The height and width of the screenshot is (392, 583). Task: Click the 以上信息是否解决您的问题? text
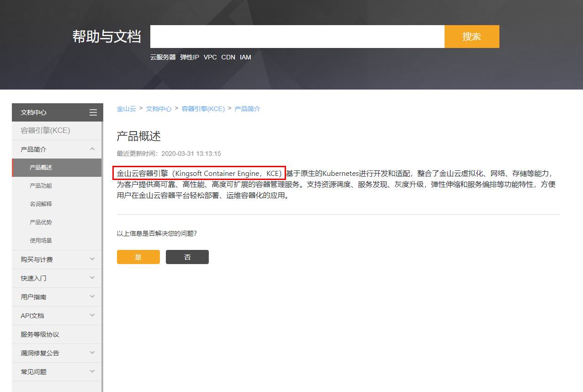click(157, 233)
